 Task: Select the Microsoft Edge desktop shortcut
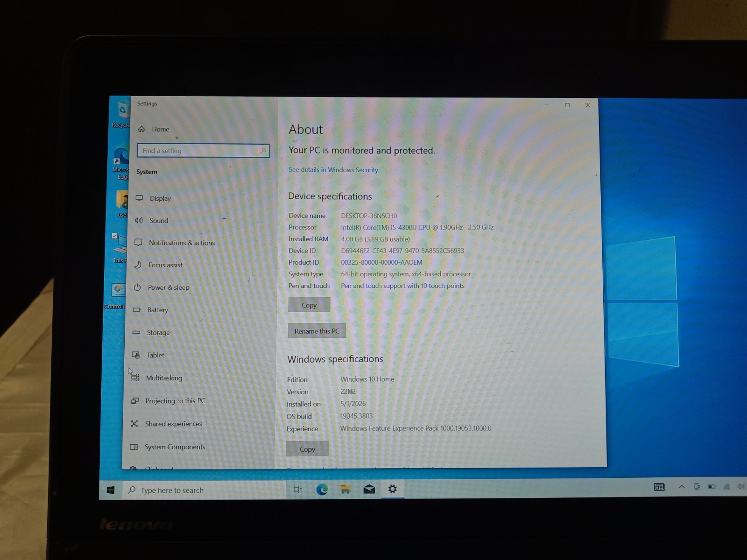120,162
